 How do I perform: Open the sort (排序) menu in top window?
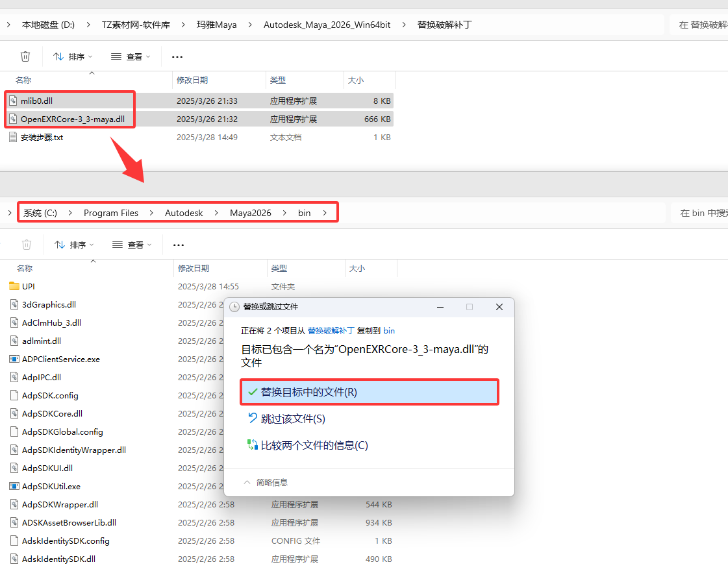pyautogui.click(x=73, y=56)
